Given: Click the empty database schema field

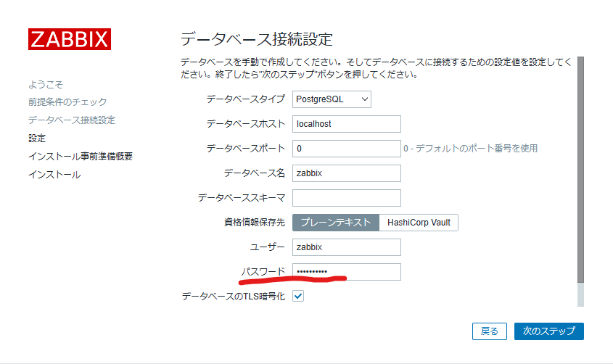Looking at the screenshot, I should (x=346, y=198).
